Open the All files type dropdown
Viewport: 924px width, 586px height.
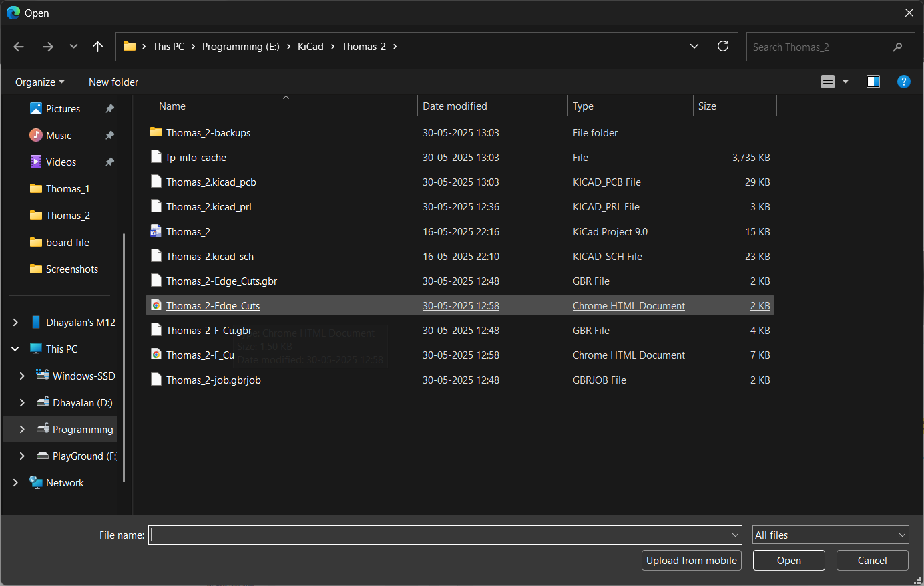831,535
